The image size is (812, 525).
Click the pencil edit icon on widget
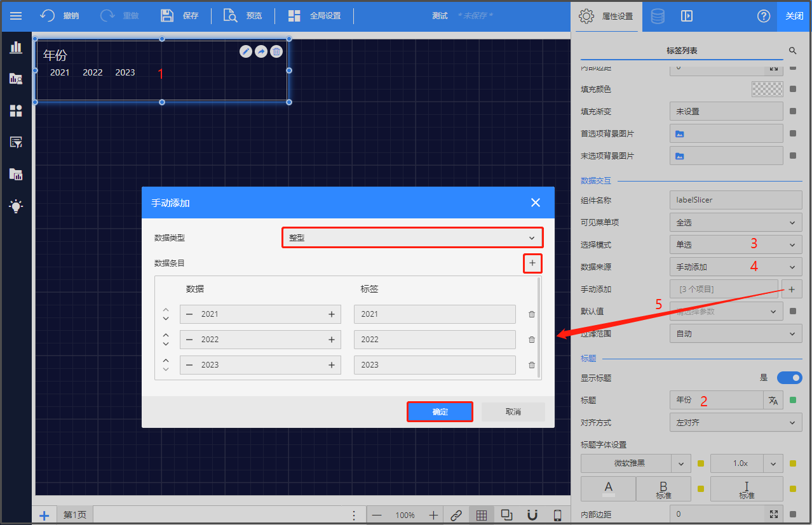click(246, 51)
